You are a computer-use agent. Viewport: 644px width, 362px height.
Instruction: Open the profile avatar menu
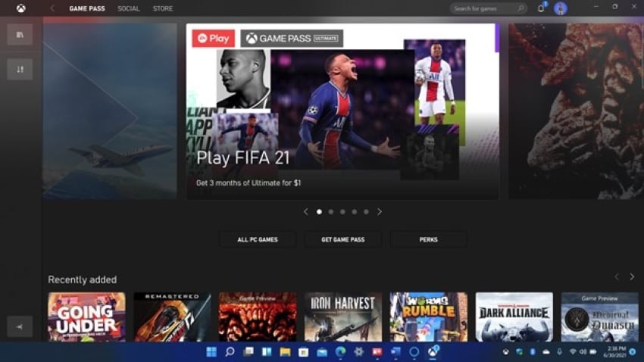click(560, 8)
